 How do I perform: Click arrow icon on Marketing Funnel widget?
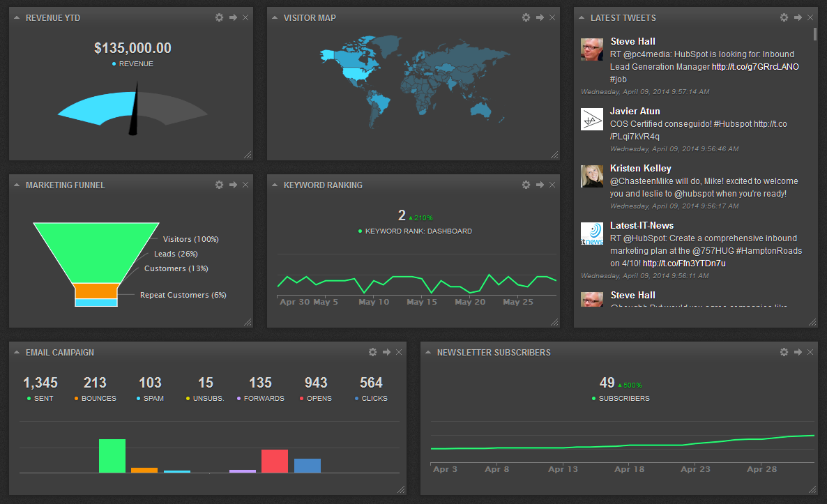[x=233, y=185]
